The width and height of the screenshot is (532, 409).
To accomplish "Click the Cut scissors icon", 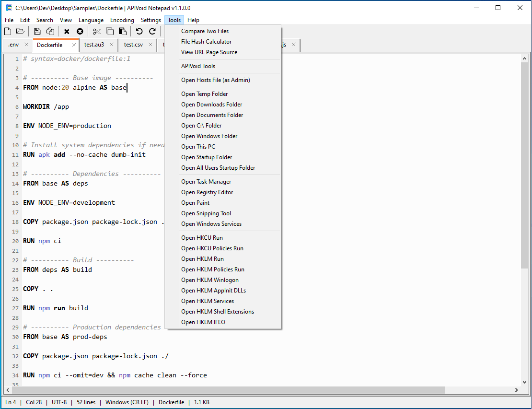I will 97,32.
